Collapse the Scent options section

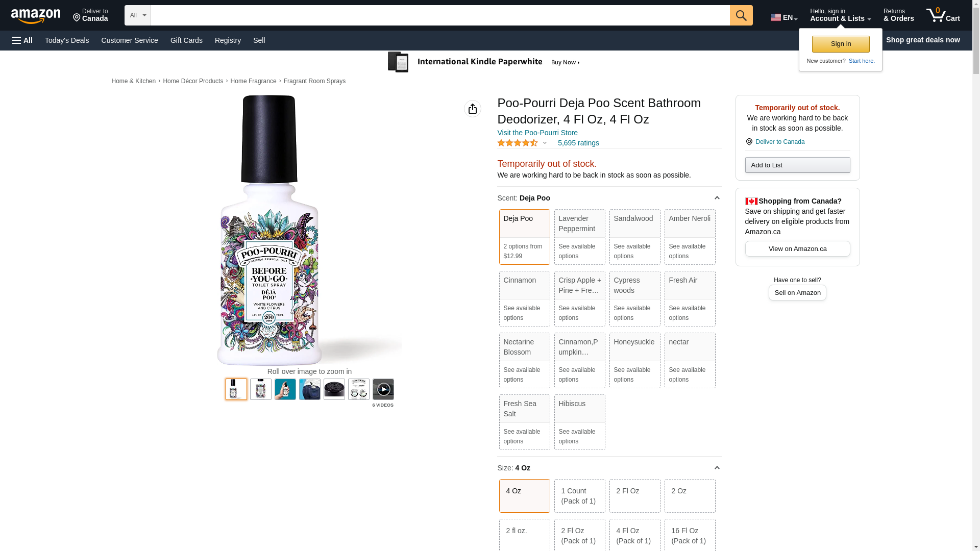(717, 198)
